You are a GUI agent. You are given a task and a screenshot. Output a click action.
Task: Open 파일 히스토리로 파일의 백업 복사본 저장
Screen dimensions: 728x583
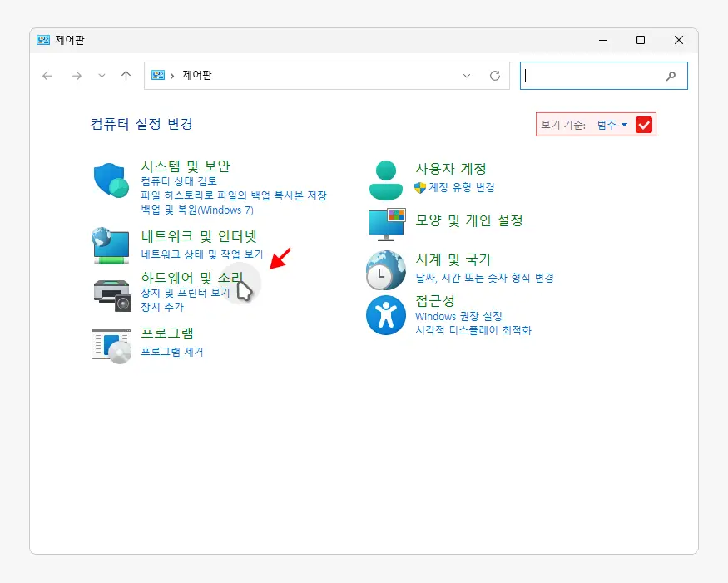pos(234,195)
